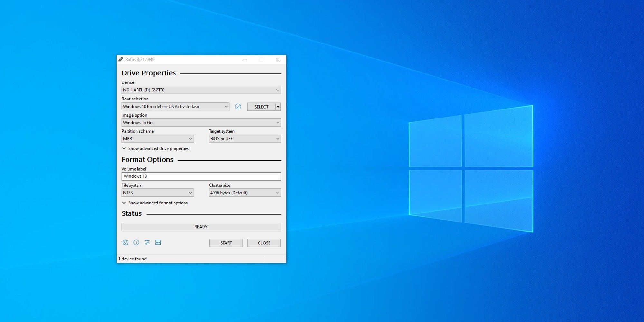The width and height of the screenshot is (644, 322).
Task: Open Rufus application settings sliders icon
Action: [147, 242]
